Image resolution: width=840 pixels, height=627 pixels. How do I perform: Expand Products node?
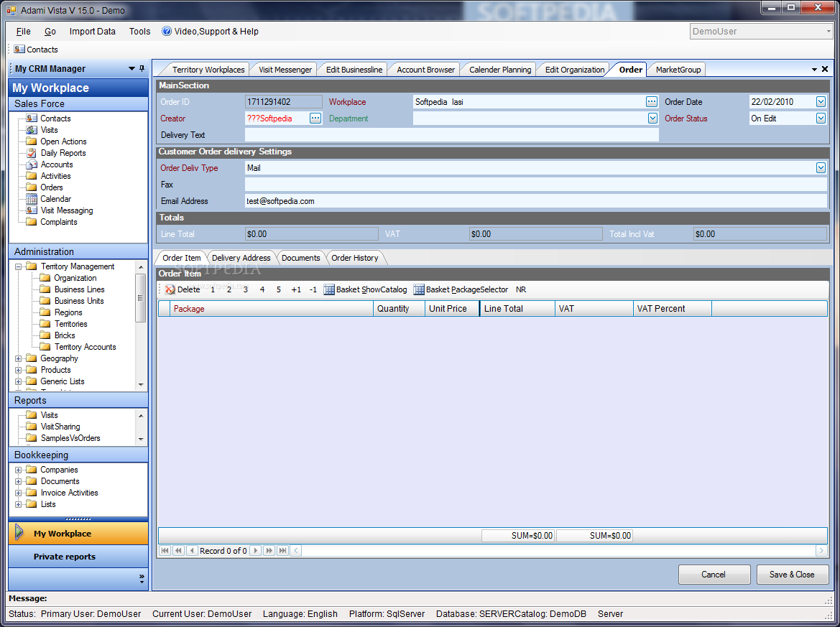pyautogui.click(x=18, y=370)
